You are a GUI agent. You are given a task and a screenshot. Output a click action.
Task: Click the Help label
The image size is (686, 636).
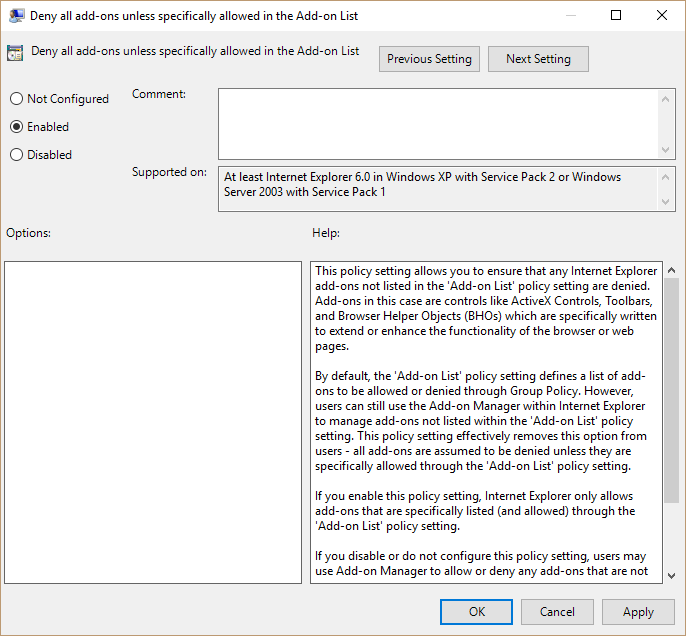point(326,233)
